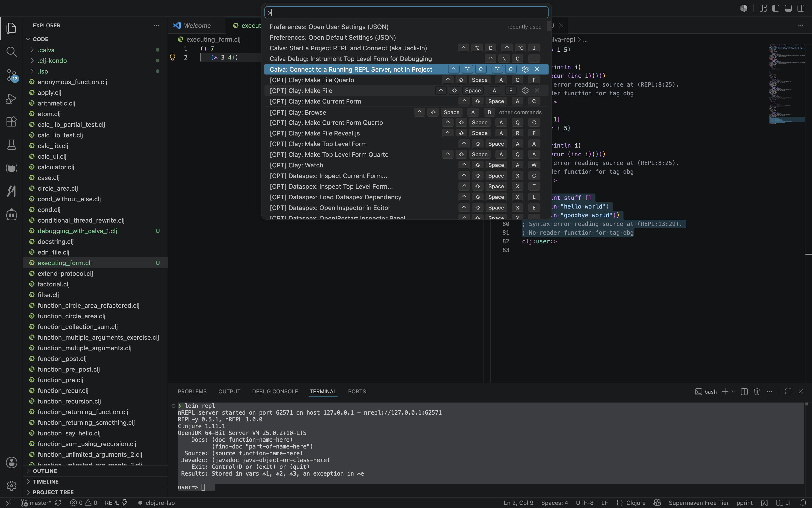This screenshot has width=812, height=508.
Task: Open the Search view in activity bar
Action: click(x=11, y=51)
